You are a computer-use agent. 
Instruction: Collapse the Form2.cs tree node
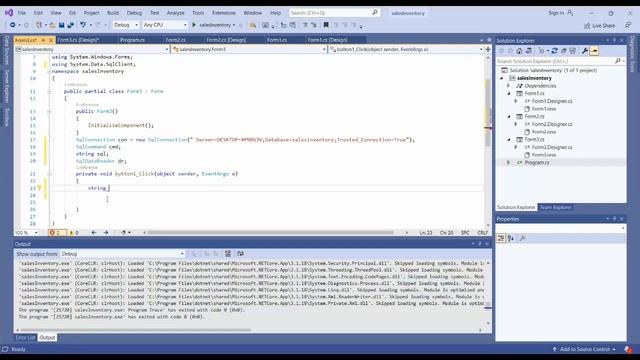click(509, 116)
